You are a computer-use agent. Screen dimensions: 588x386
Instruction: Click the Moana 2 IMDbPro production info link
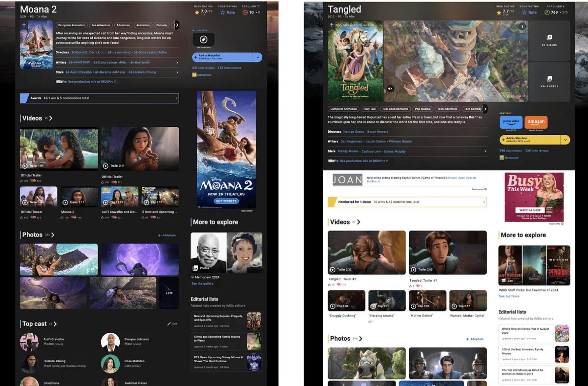pyautogui.click(x=92, y=82)
